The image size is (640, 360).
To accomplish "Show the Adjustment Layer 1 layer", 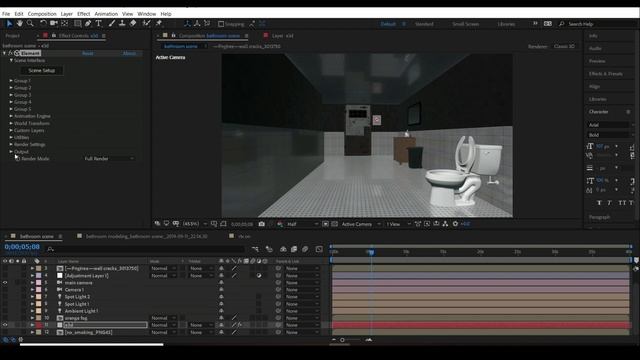I will click(5, 276).
